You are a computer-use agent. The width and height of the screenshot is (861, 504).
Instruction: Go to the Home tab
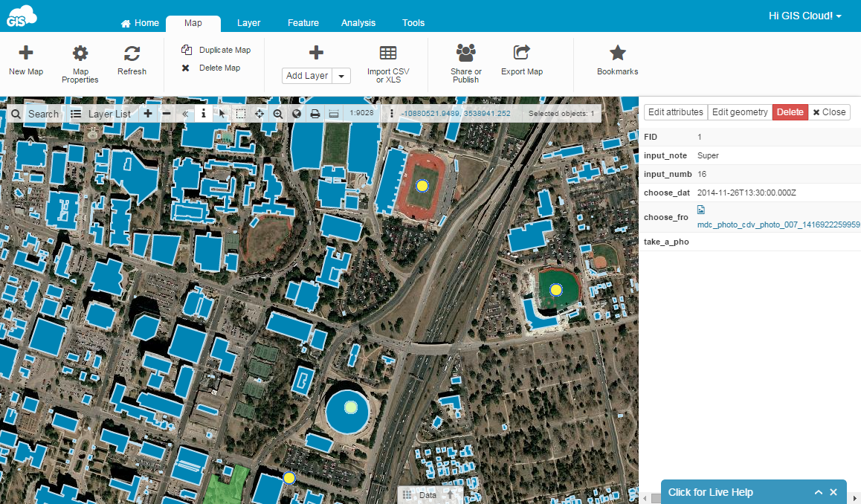(x=140, y=23)
